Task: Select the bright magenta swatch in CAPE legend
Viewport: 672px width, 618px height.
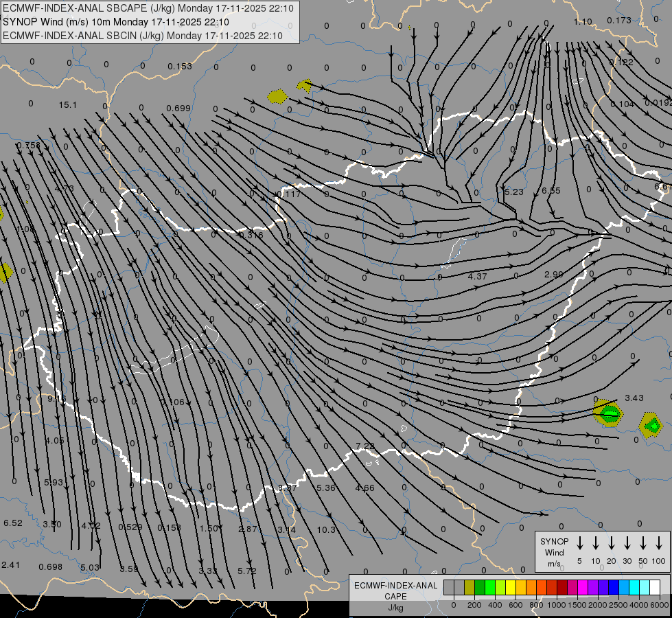Action: pos(583,588)
